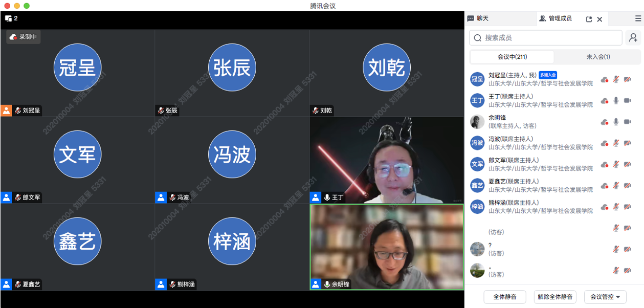Mute 王丁's microphone in member list
This screenshot has width=644, height=308.
click(x=616, y=101)
